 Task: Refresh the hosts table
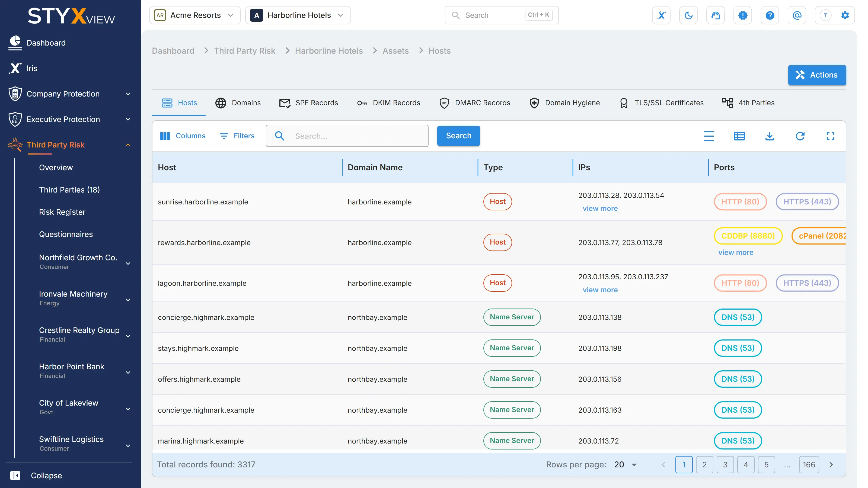(800, 136)
